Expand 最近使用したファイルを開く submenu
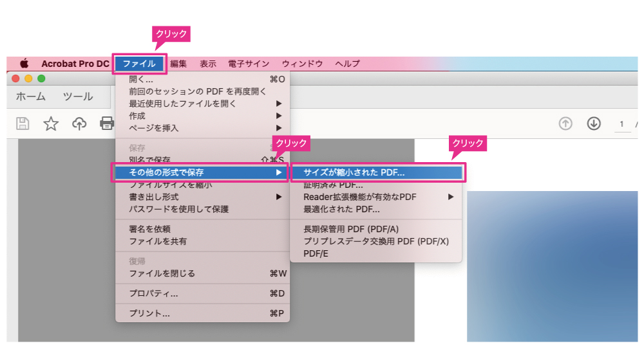Viewport: 644px width, 357px height. [x=202, y=104]
